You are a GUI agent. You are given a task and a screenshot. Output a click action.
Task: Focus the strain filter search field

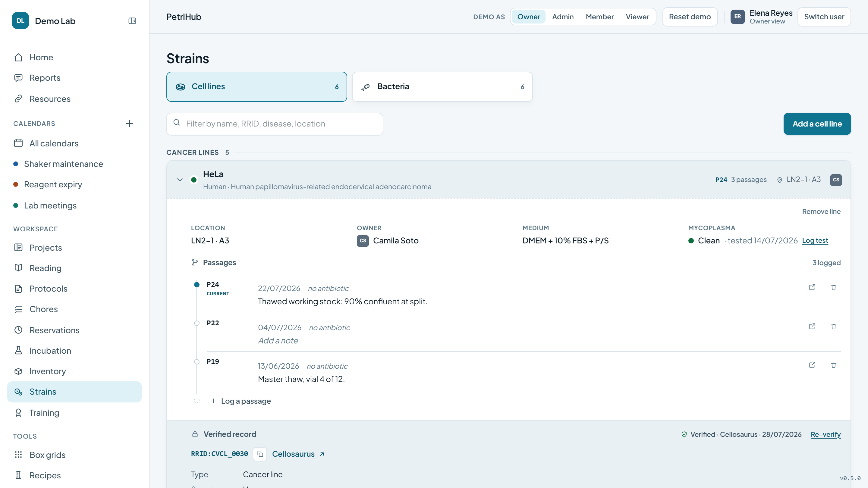coord(275,124)
